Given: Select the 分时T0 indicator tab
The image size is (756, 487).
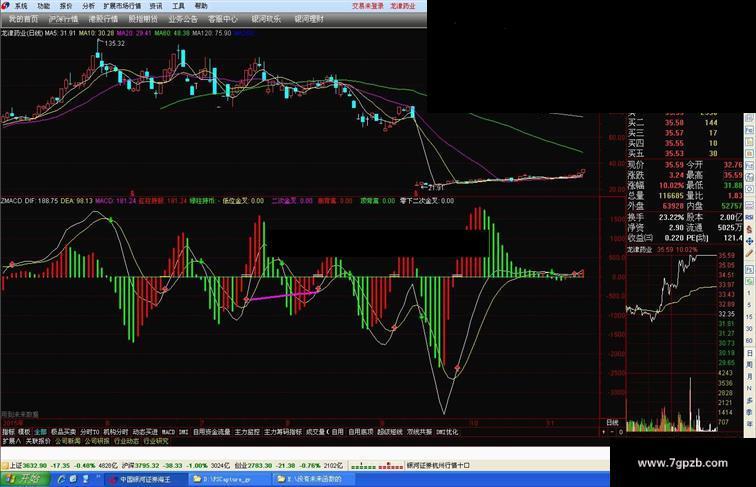Looking at the screenshot, I should pyautogui.click(x=90, y=432).
